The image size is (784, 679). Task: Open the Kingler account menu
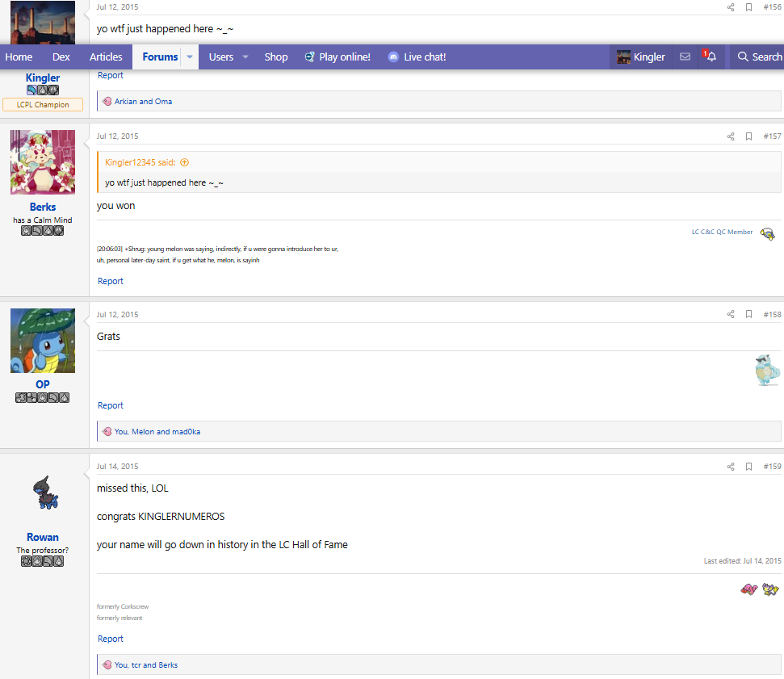coord(641,57)
